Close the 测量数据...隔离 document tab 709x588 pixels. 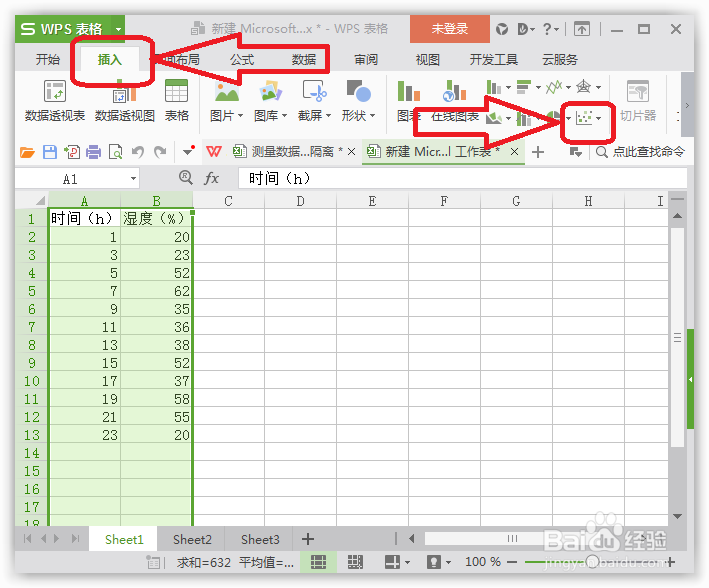(x=351, y=152)
